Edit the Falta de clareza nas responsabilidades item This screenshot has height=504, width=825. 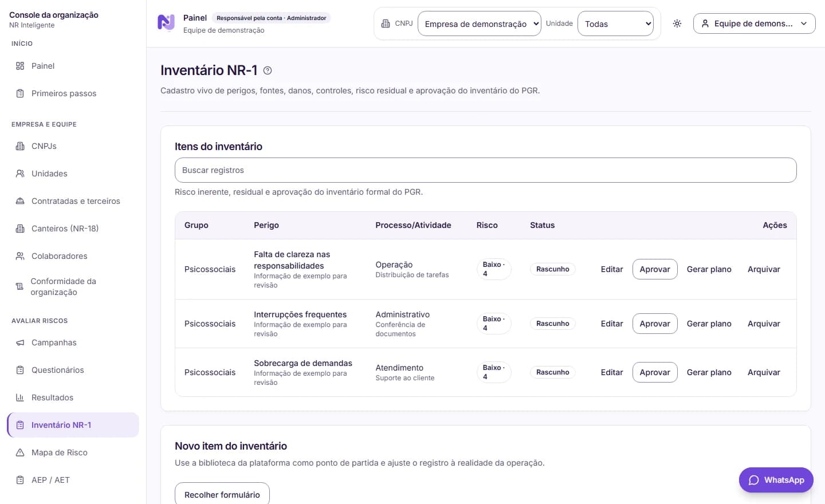click(x=612, y=269)
